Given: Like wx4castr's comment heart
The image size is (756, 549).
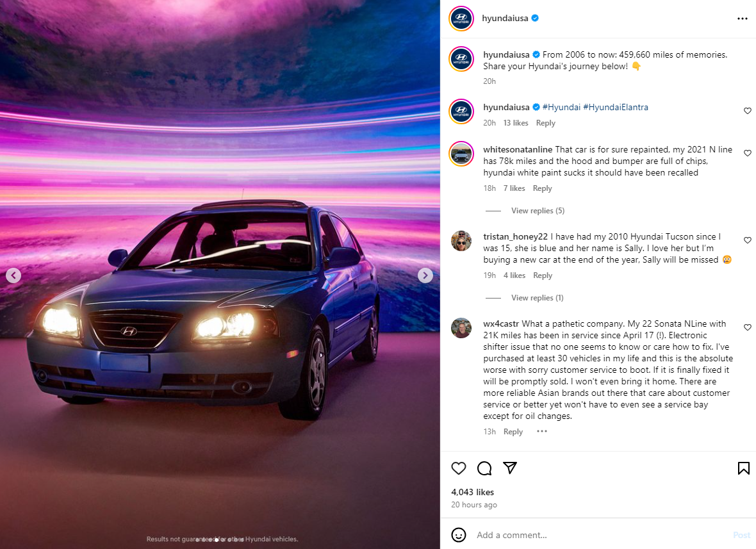Looking at the screenshot, I should pos(747,327).
